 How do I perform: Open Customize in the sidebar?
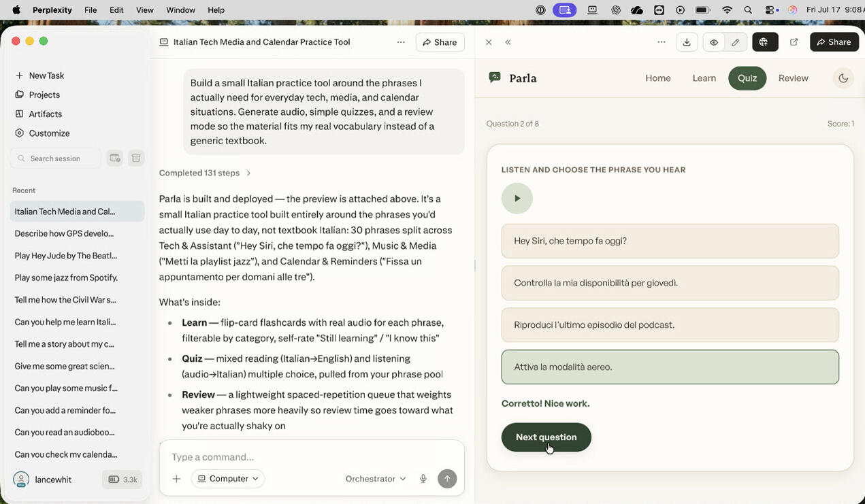point(42,133)
